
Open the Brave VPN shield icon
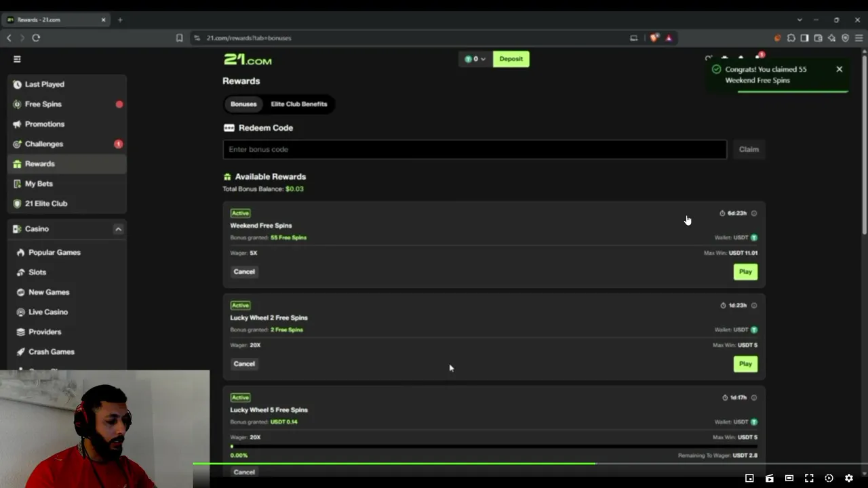click(x=845, y=38)
